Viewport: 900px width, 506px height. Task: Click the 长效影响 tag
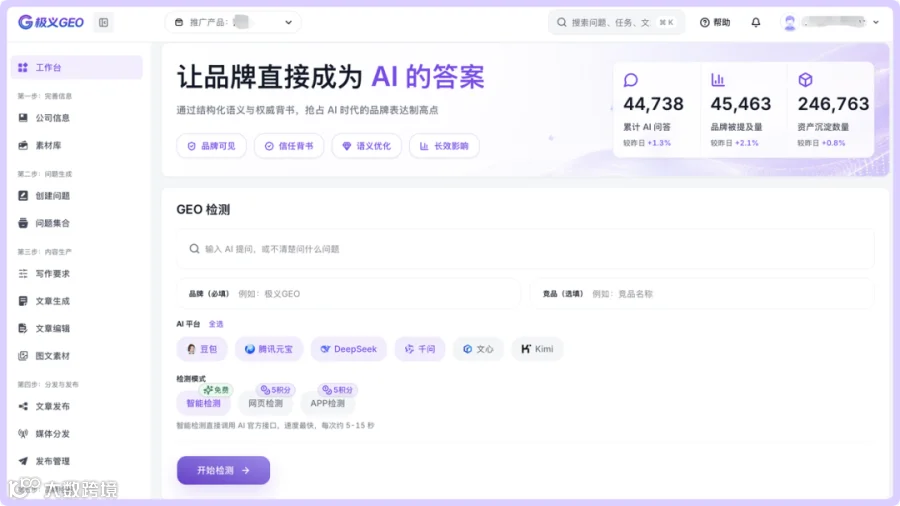point(444,146)
